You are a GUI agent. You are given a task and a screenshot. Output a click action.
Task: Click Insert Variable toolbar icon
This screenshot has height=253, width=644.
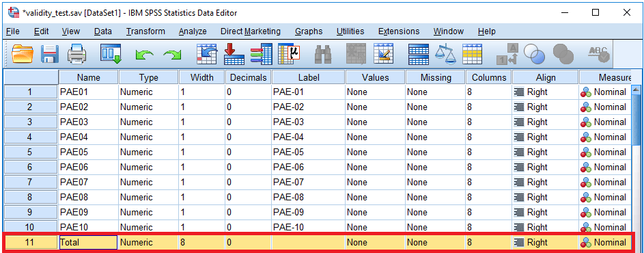[x=384, y=54]
